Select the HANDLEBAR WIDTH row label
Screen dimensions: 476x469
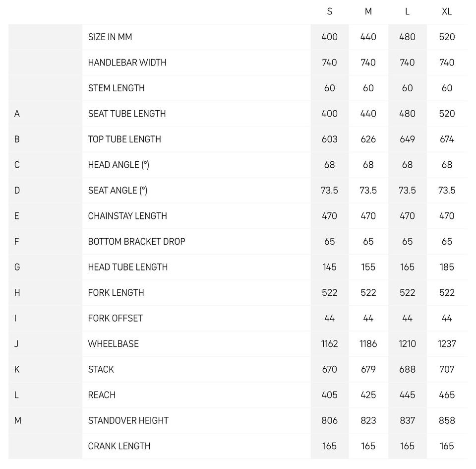pos(127,63)
